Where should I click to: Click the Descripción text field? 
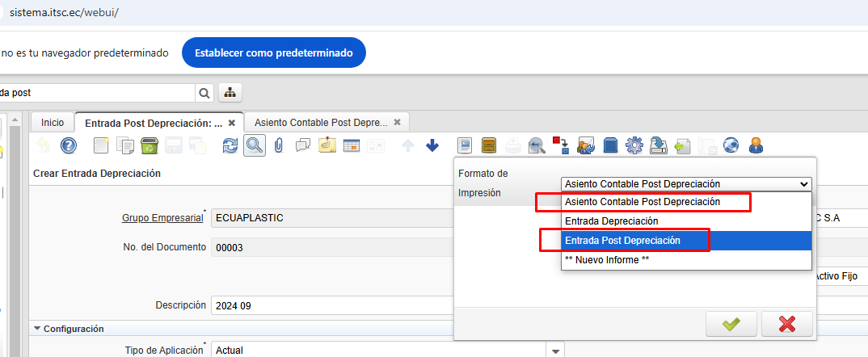coord(331,306)
